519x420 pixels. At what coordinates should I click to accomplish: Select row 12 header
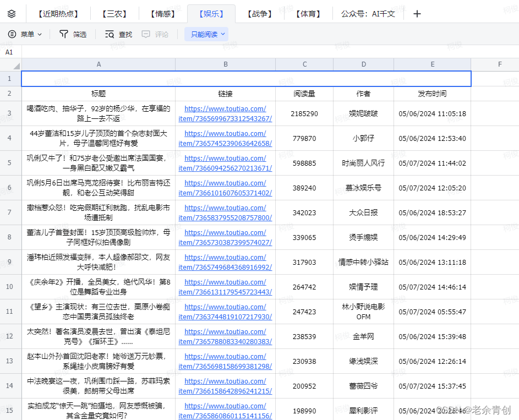[9, 336]
